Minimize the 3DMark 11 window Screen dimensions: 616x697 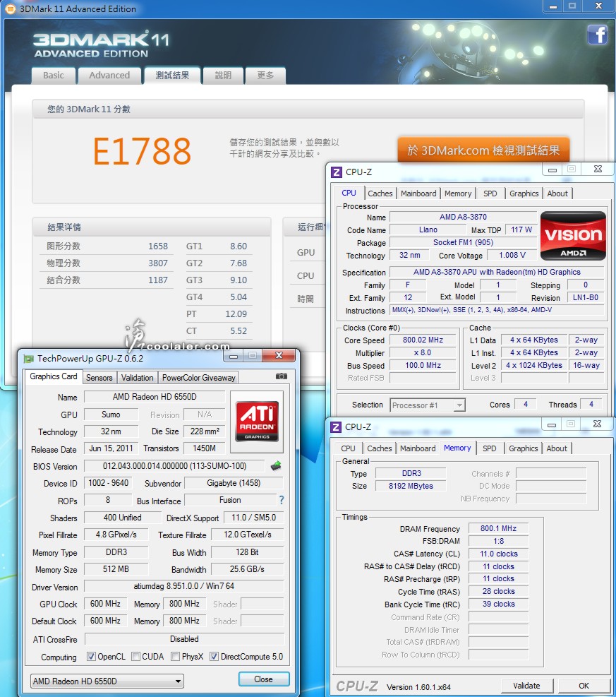(553, 6)
